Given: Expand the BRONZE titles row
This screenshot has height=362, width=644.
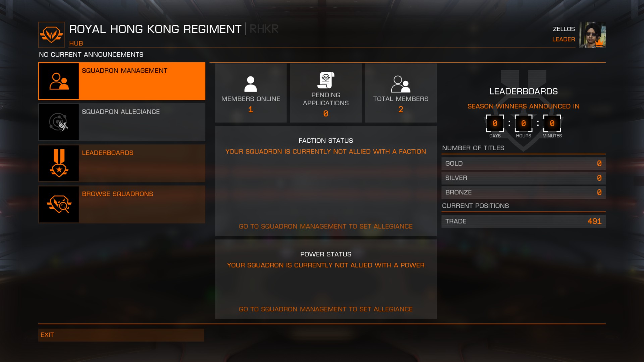Looking at the screenshot, I should click(523, 192).
